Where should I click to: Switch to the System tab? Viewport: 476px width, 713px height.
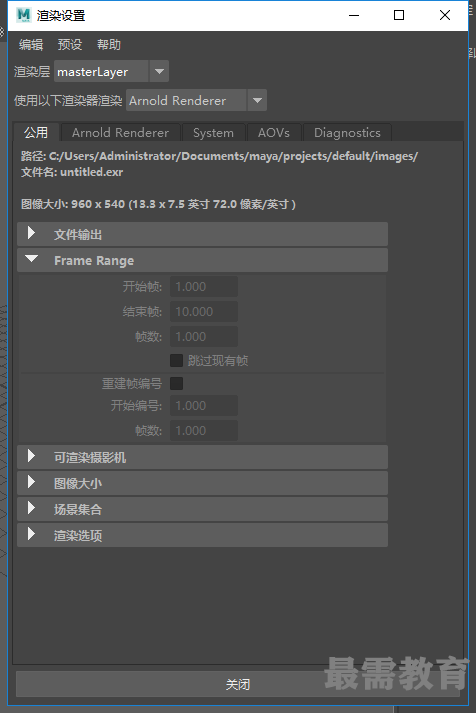[213, 132]
